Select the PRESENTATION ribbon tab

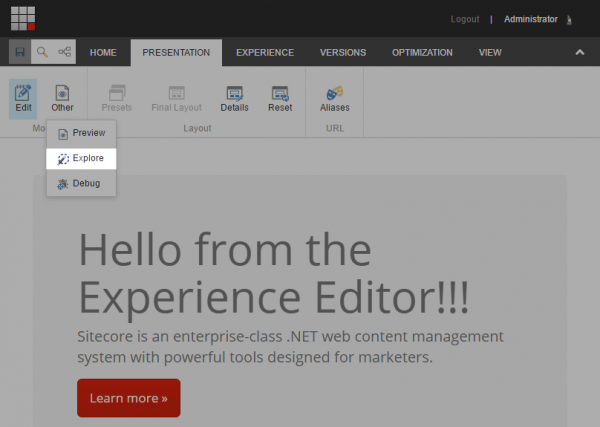tap(176, 52)
